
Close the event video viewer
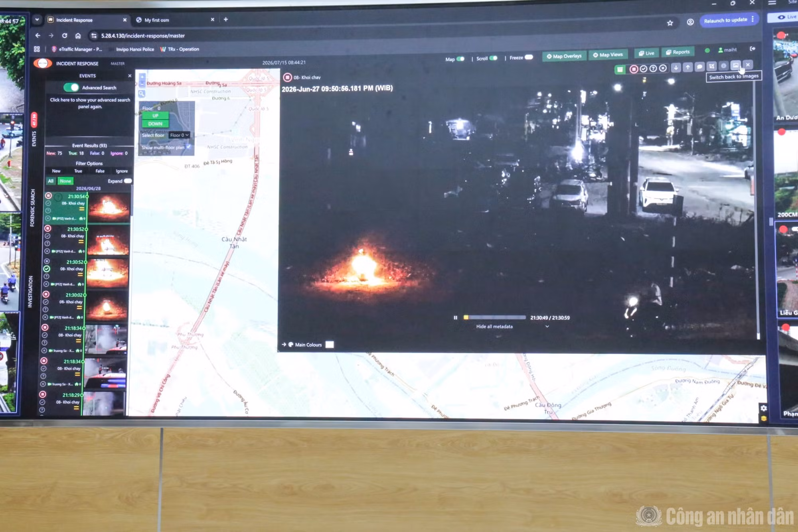748,65
